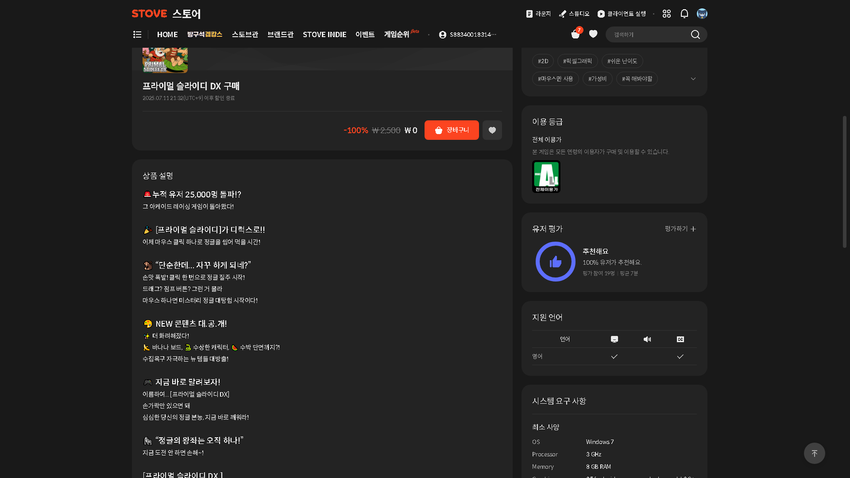Select the #가성비 tag
850x478 pixels.
[x=597, y=79]
